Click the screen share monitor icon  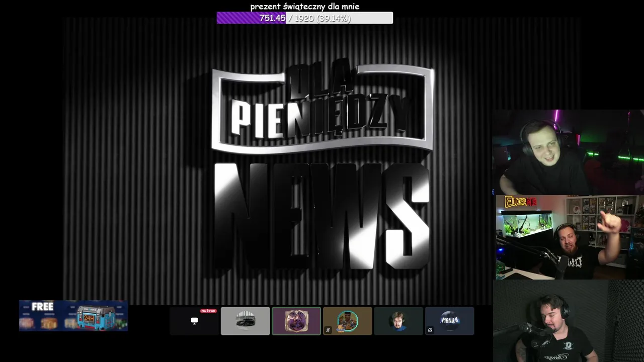point(195,321)
